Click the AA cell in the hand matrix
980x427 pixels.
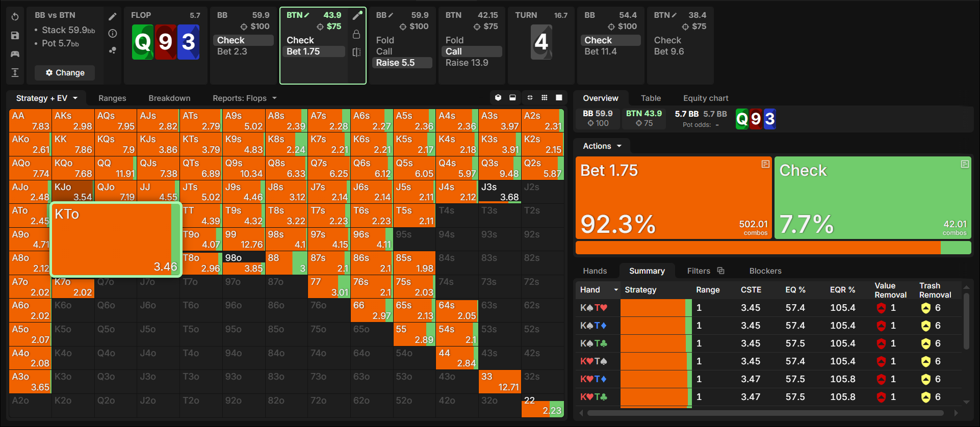pyautogui.click(x=30, y=121)
